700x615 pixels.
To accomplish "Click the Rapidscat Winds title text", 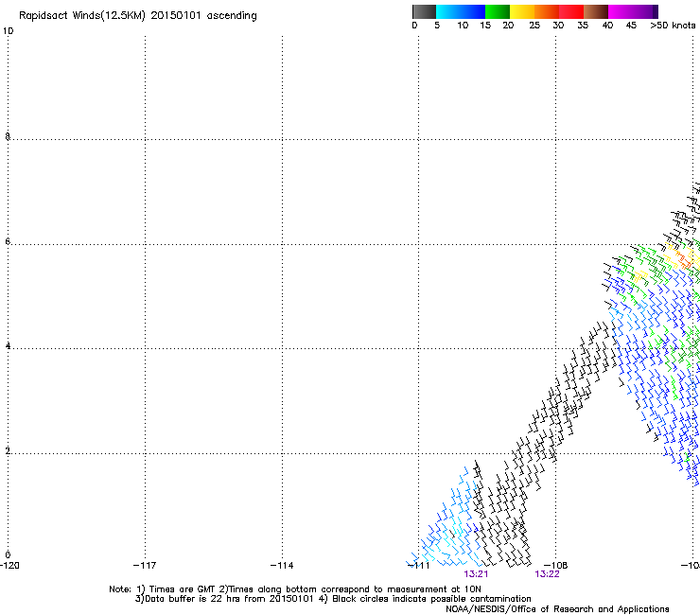I will point(138,16).
